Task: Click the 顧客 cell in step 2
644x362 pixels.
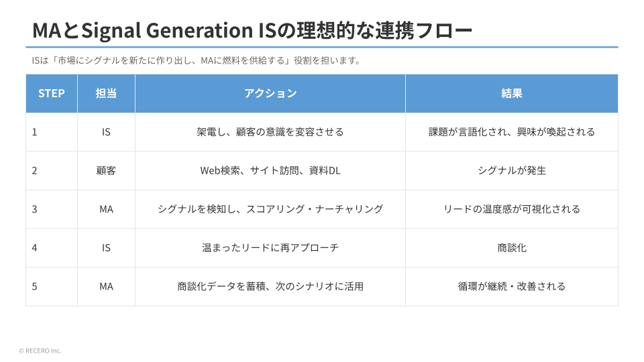Action: [x=106, y=170]
